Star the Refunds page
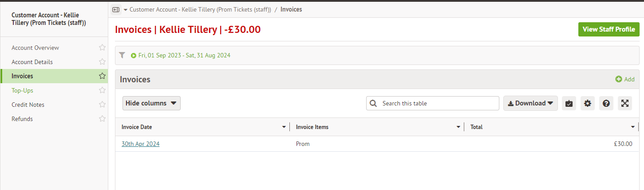644x190 pixels. click(x=102, y=119)
